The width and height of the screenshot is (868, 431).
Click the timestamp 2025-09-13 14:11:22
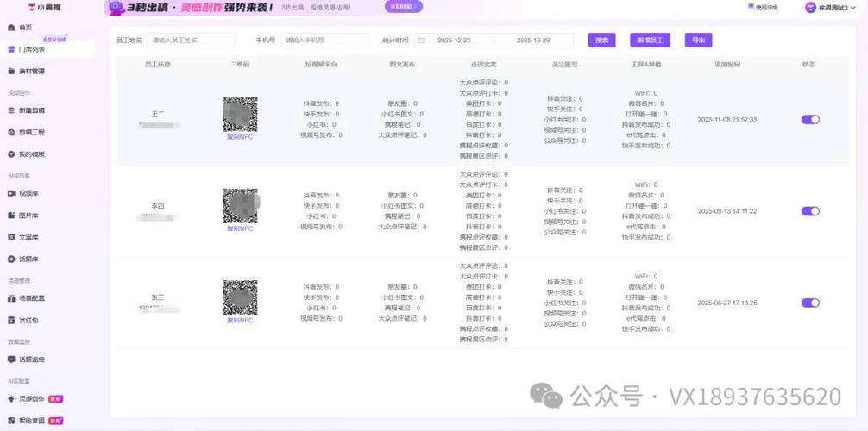click(726, 211)
